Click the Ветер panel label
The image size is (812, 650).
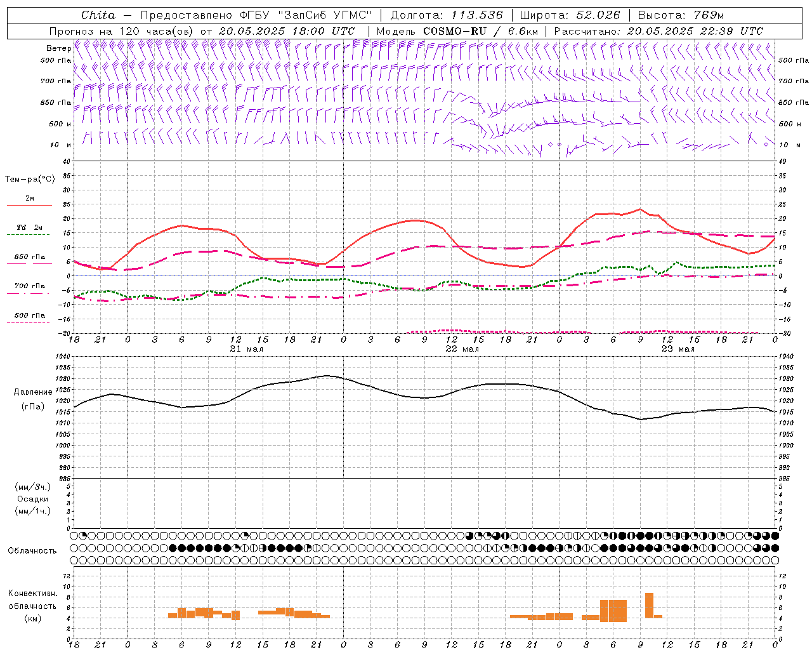(58, 48)
